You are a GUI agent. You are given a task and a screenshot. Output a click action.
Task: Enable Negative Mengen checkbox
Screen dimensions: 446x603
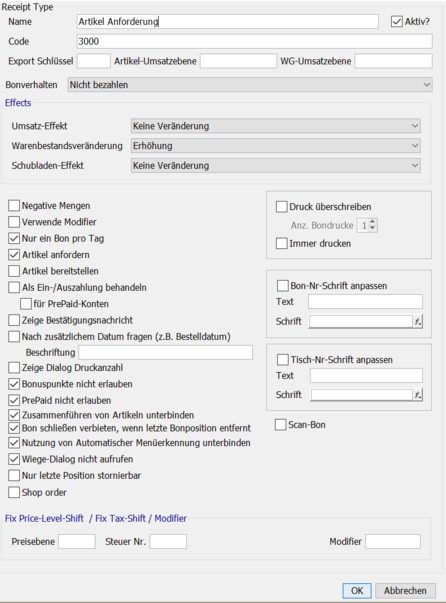coord(14,206)
